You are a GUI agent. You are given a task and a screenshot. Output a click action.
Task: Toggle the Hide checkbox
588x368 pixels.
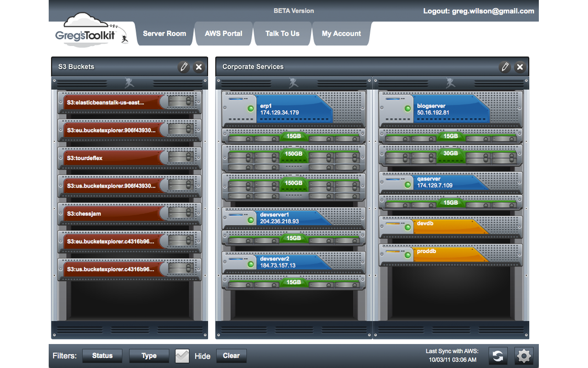[x=182, y=356]
